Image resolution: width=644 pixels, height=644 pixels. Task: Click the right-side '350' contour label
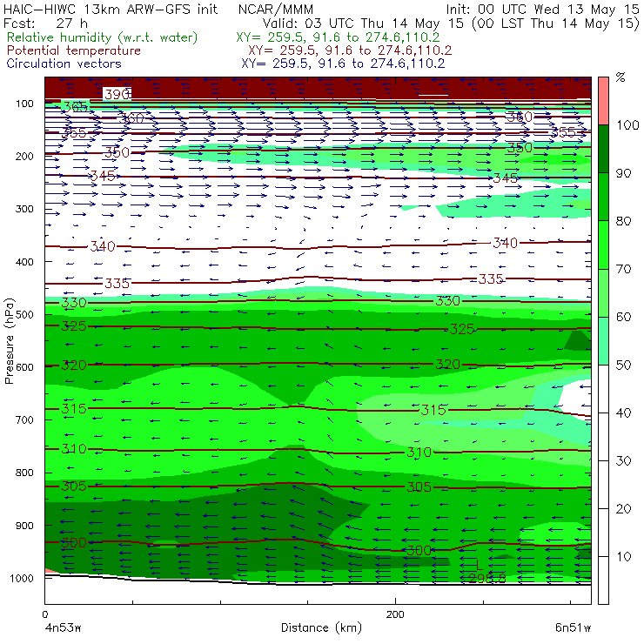pos(520,147)
